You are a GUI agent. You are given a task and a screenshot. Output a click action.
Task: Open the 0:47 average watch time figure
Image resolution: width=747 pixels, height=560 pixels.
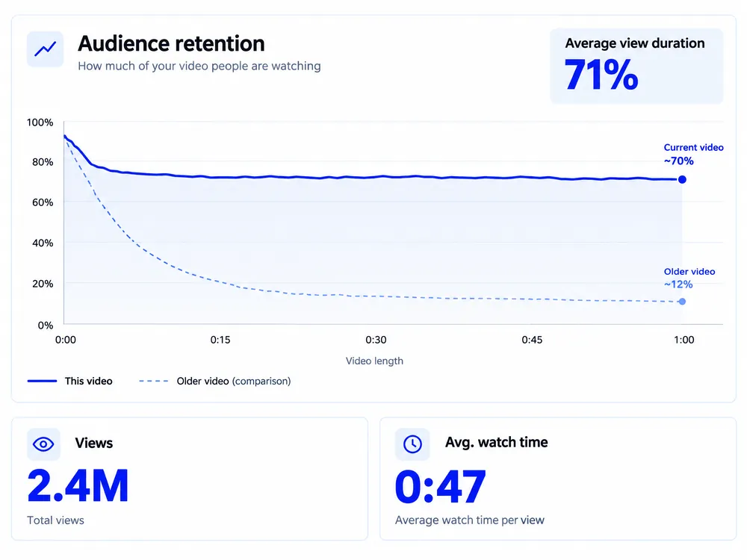click(441, 487)
